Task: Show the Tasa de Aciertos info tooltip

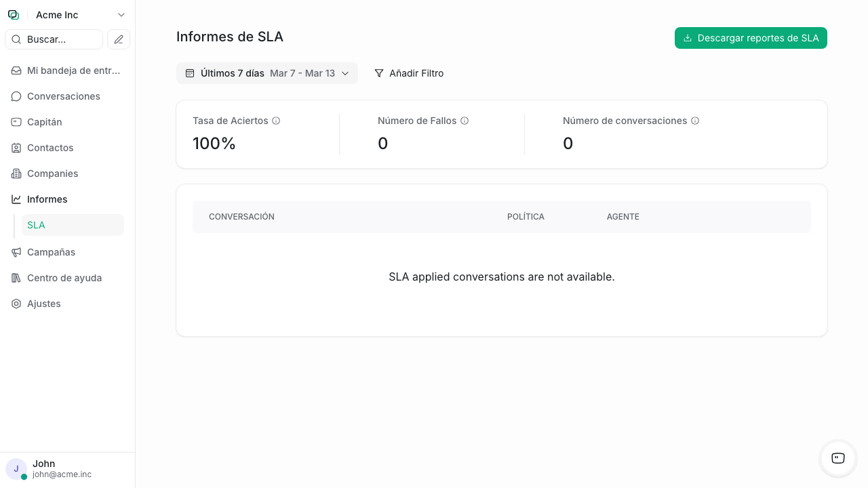Action: click(x=276, y=121)
